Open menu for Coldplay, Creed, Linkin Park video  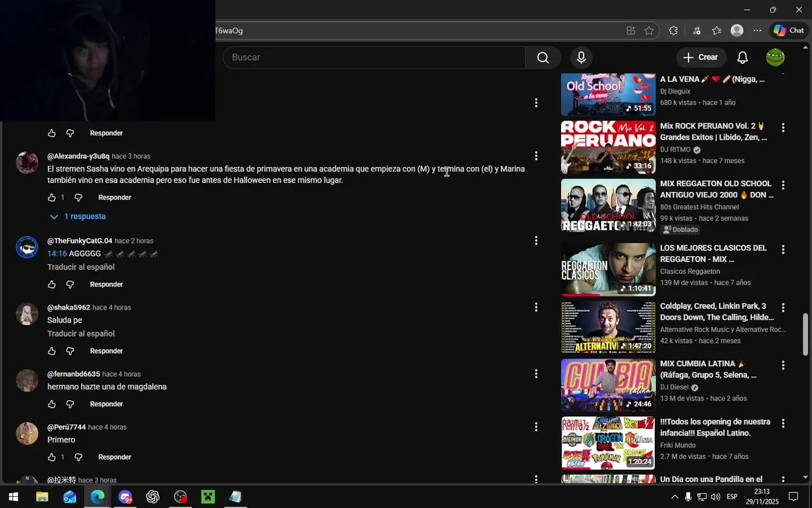tap(783, 308)
